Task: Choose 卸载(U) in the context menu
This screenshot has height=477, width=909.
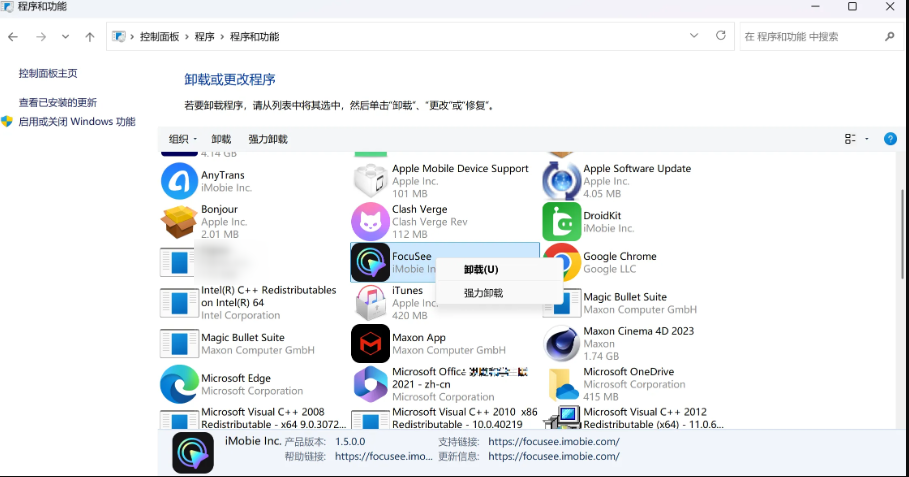Action: tap(481, 270)
